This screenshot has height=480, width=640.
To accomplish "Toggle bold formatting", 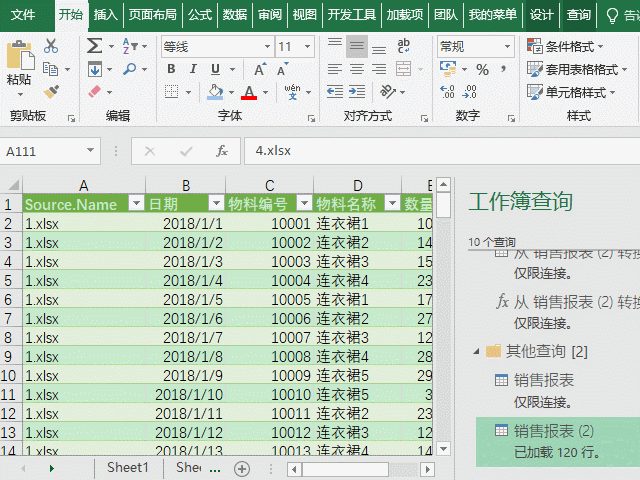I will point(171,69).
